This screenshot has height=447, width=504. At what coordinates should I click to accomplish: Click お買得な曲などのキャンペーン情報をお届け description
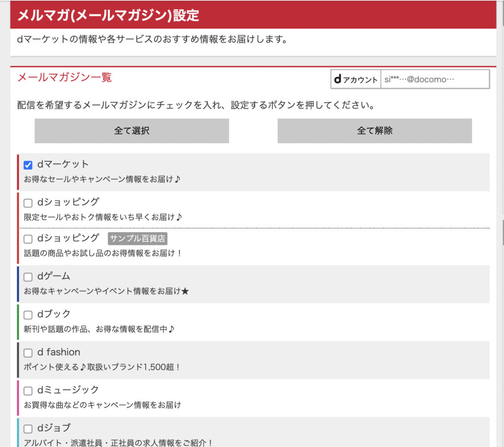102,405
